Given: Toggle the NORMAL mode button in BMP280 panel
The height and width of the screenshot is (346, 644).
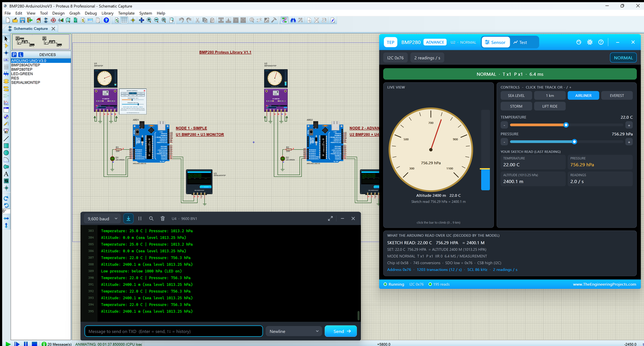Looking at the screenshot, I should 623,58.
